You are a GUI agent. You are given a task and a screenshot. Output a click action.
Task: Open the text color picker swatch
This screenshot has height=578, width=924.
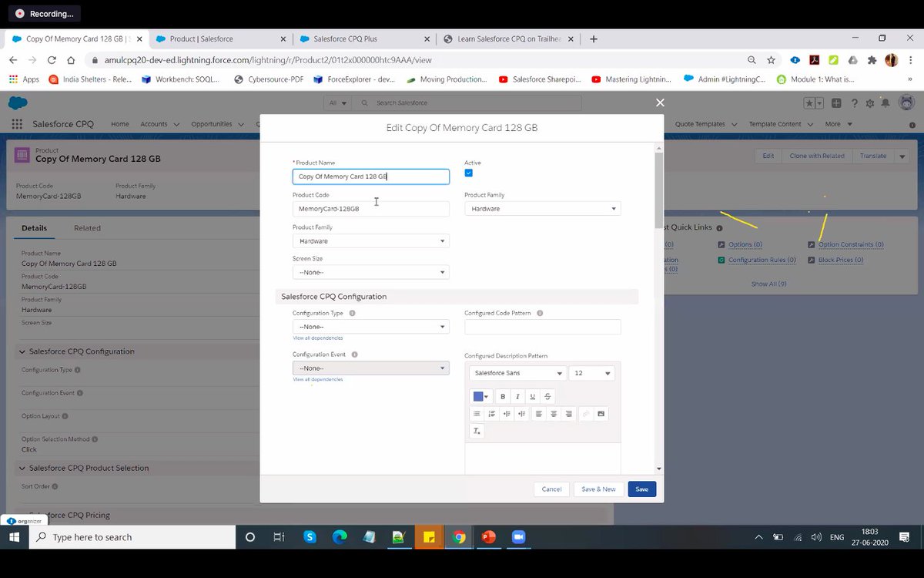(x=480, y=396)
